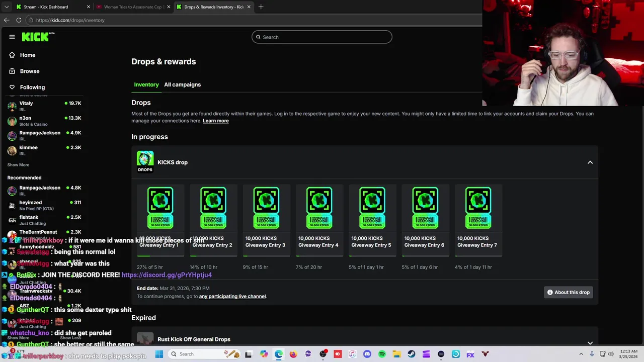Expand Rust Kick Off General Drops
The image size is (644, 362).
[590, 343]
